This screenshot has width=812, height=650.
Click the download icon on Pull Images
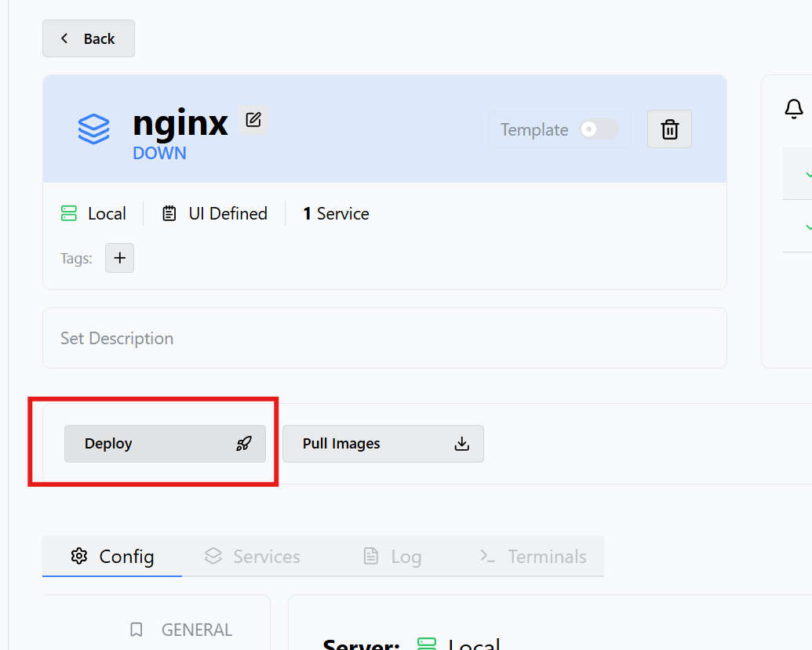click(x=462, y=444)
